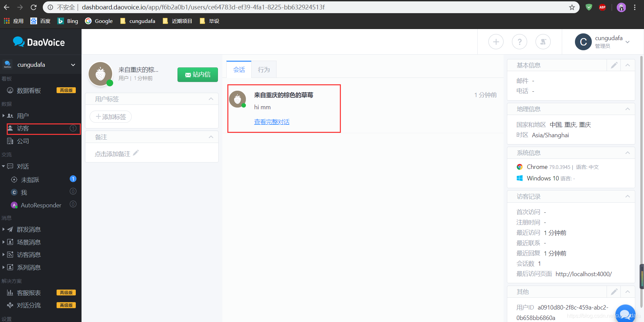Screen dimensions: 644x322
Task: Open the help question mark icon
Action: (519, 42)
